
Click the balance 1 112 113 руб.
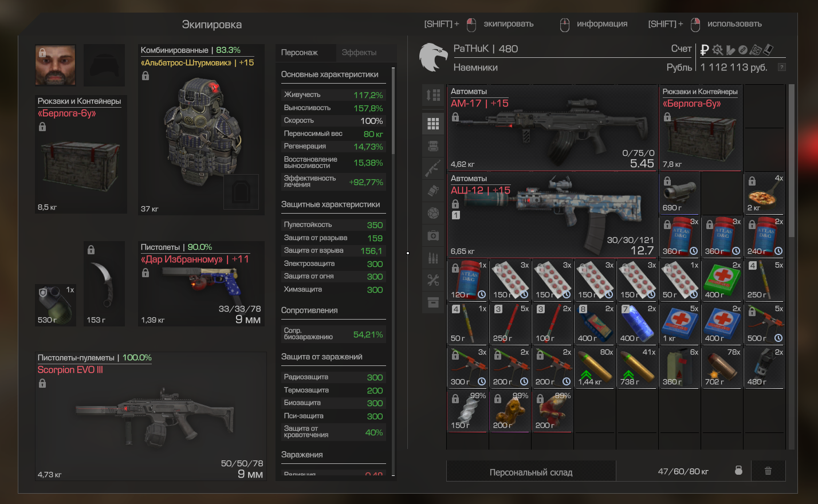(x=734, y=67)
